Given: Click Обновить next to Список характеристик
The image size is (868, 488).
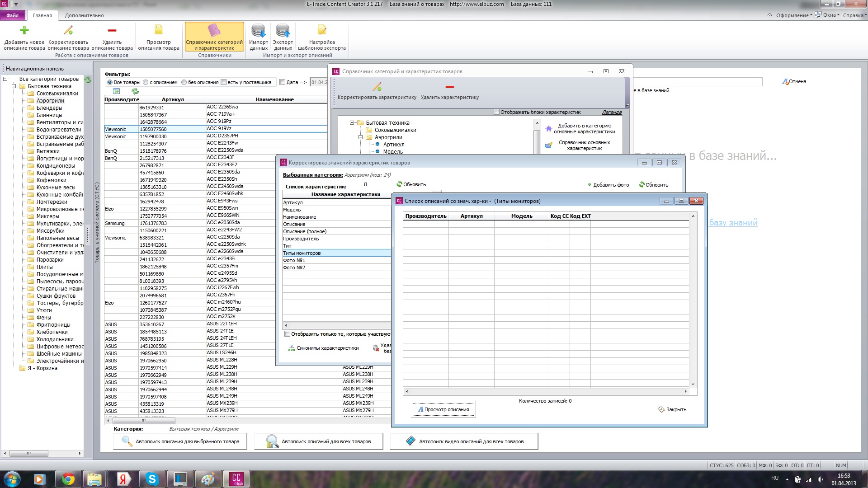Looking at the screenshot, I should pos(411,184).
